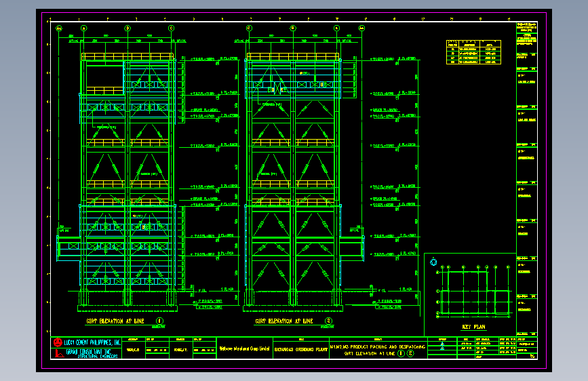
Task: Select grid bubble A above right elevation
Action: point(337,28)
